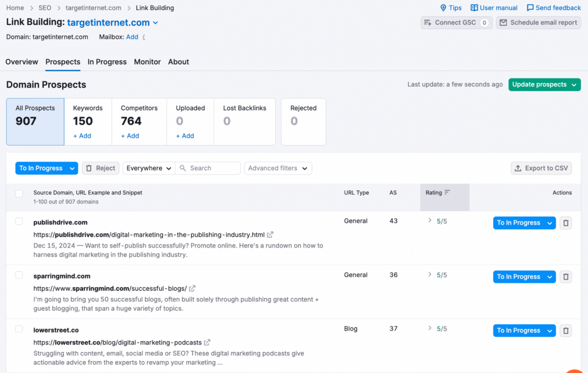Delete the publishdrive.com prospect via trash icon
Image resolution: width=588 pixels, height=373 pixels.
[x=566, y=223]
